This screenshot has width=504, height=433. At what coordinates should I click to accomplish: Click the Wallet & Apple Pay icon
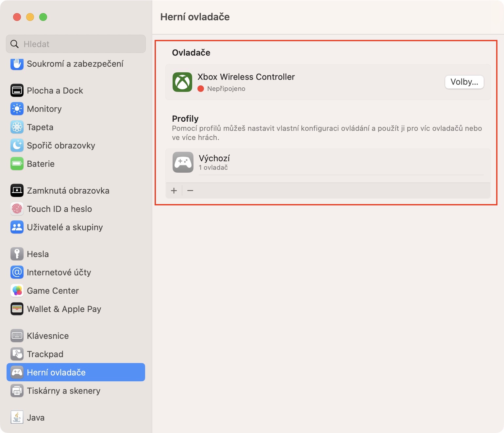[x=17, y=309]
